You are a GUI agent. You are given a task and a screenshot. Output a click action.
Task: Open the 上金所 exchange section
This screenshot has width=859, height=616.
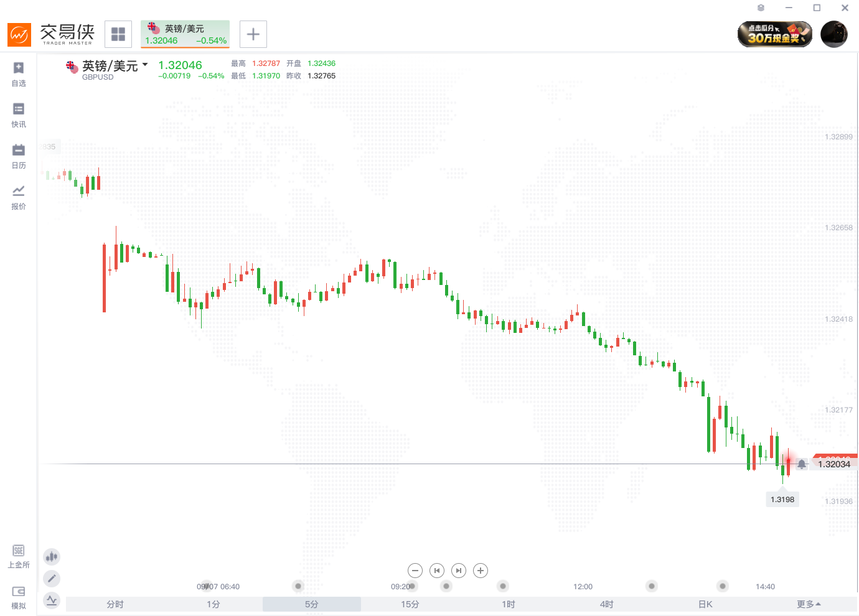pyautogui.click(x=19, y=556)
